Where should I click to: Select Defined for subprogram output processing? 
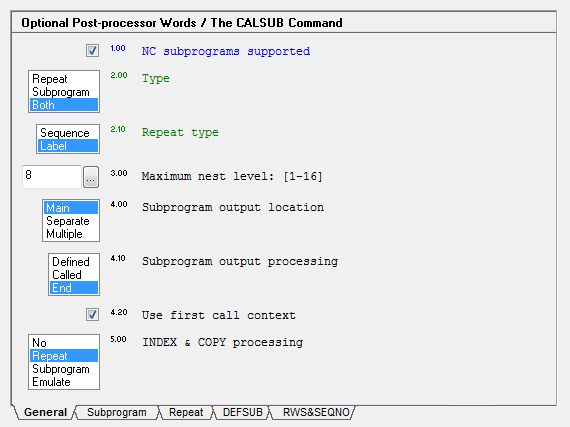pos(74,262)
